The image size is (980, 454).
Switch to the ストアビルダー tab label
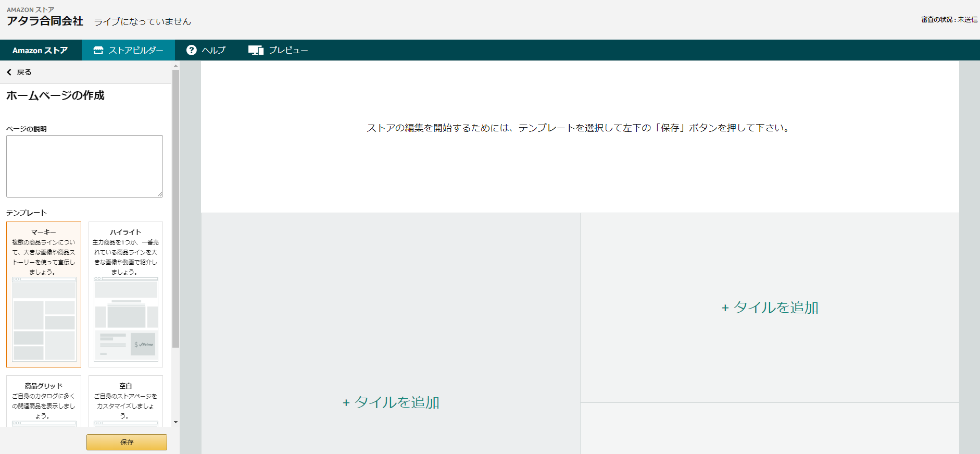coord(136,50)
